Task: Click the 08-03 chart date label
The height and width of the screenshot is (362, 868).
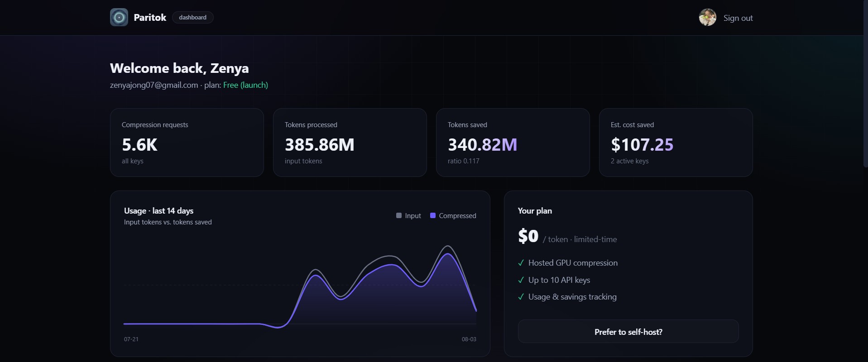Action: tap(469, 339)
